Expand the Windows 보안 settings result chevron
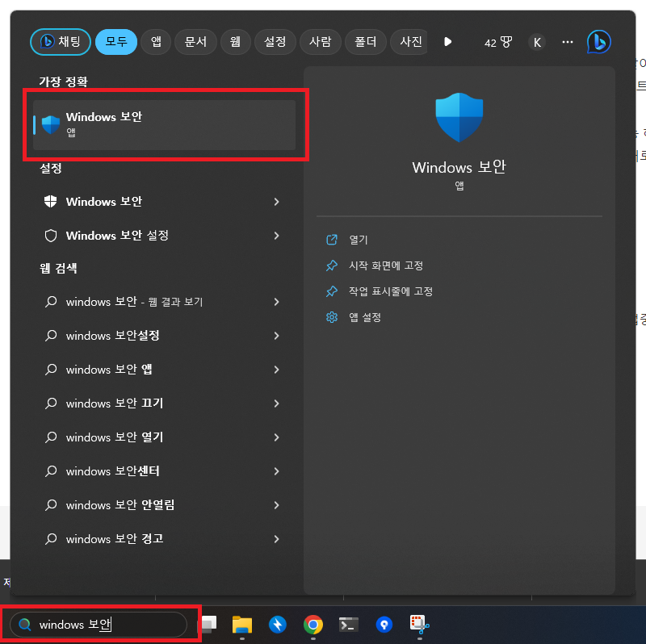This screenshot has width=646, height=644. pos(276,202)
